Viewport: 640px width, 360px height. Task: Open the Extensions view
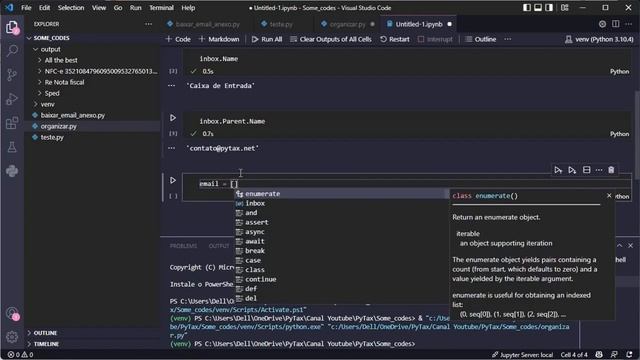coord(12,123)
